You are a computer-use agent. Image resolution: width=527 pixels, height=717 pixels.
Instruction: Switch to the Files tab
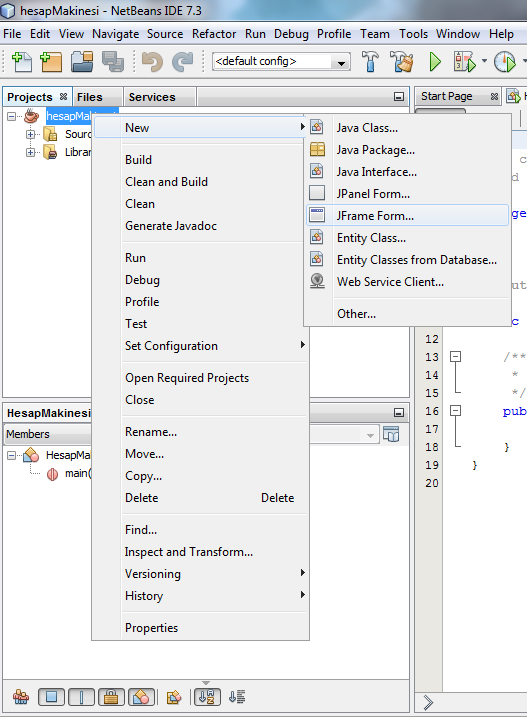(x=90, y=97)
